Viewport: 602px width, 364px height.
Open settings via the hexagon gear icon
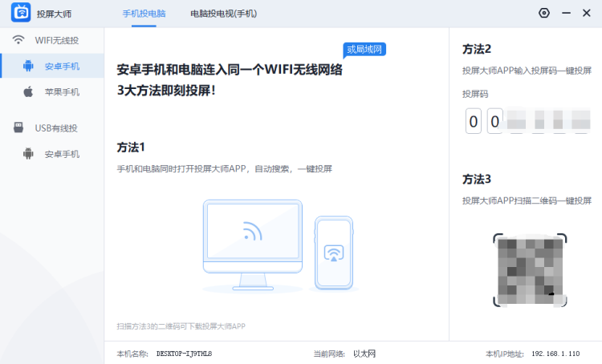coord(544,13)
